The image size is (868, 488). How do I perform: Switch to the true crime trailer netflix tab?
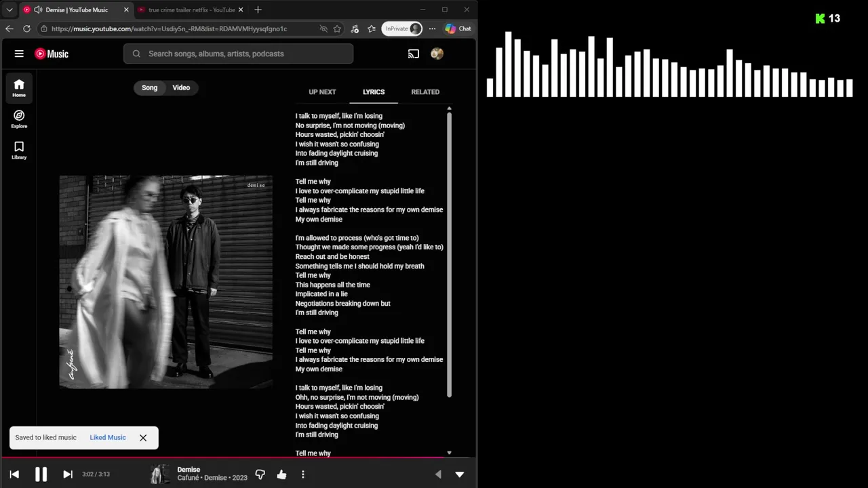(x=191, y=9)
